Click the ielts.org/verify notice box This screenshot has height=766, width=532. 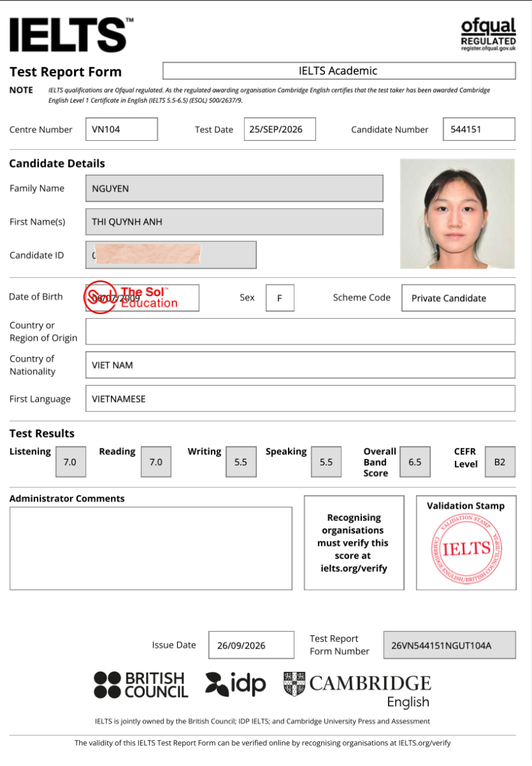tap(354, 543)
